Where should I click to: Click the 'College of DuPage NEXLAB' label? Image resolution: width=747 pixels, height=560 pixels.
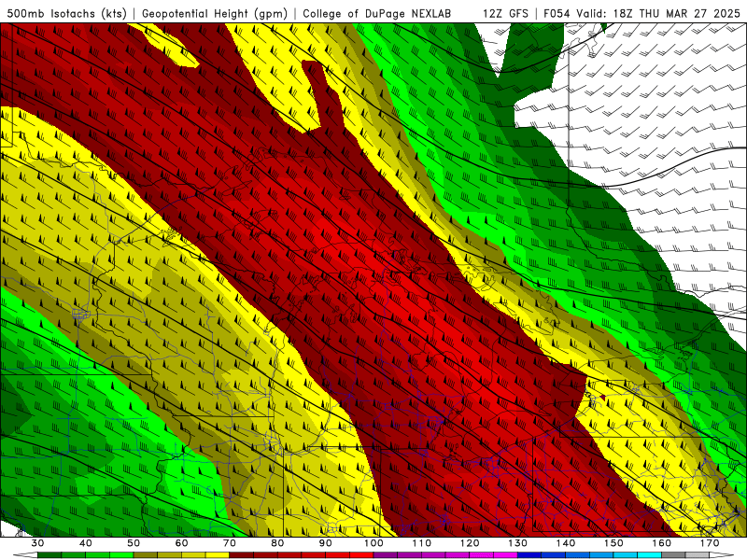pyautogui.click(x=377, y=14)
